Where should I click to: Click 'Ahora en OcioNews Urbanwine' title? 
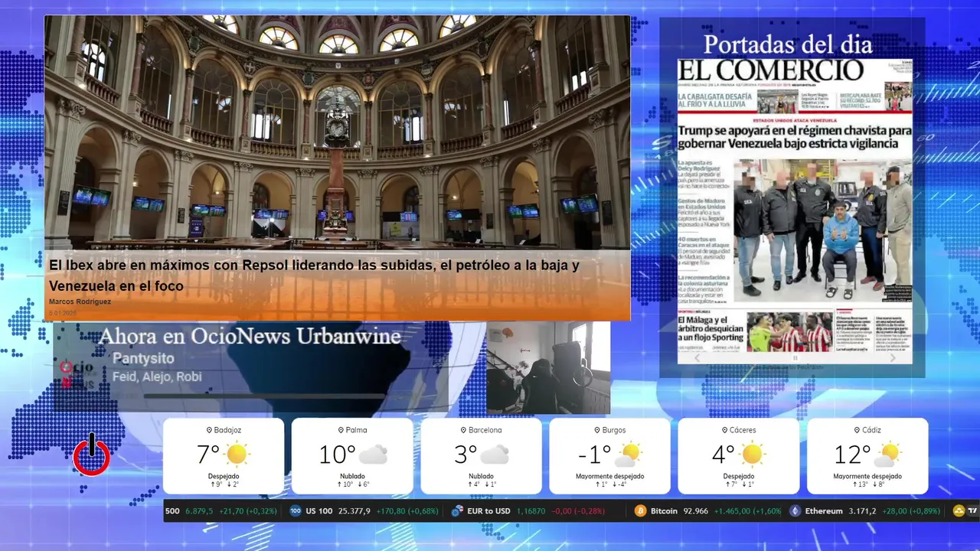pyautogui.click(x=250, y=336)
